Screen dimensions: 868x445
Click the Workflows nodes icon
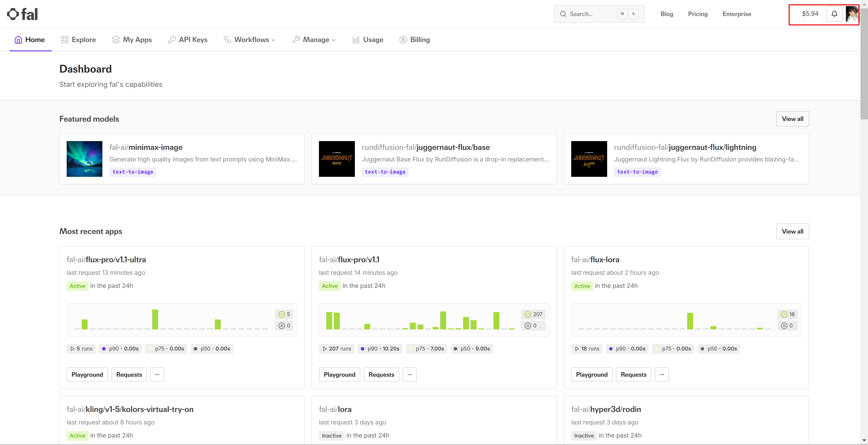tap(227, 40)
